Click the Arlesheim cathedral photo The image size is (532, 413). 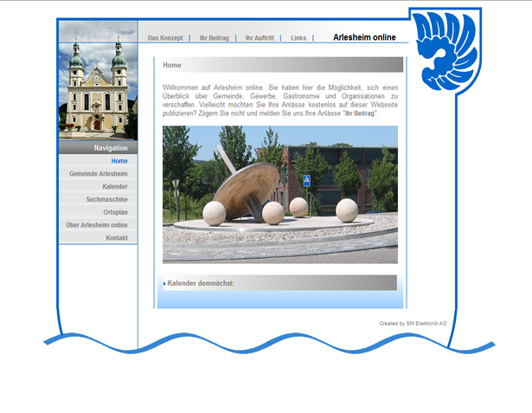98,81
